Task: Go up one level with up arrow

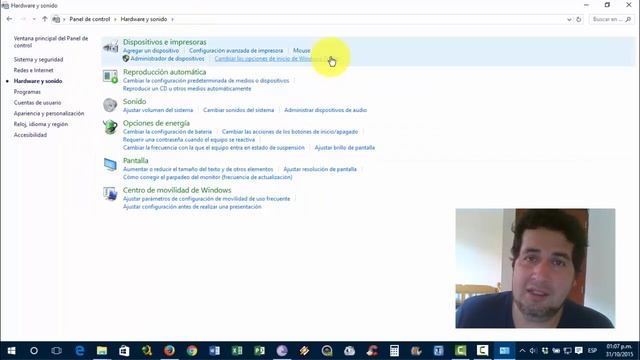Action: 44,19
